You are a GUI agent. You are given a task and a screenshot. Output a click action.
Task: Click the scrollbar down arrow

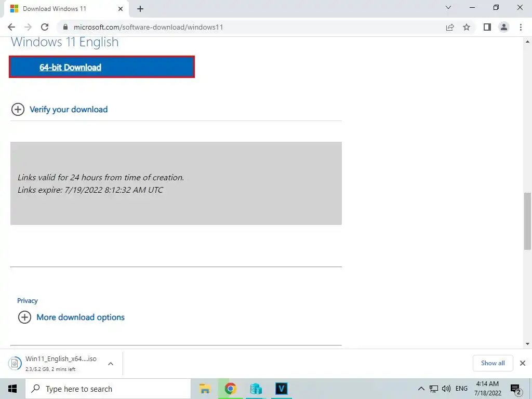[527, 344]
